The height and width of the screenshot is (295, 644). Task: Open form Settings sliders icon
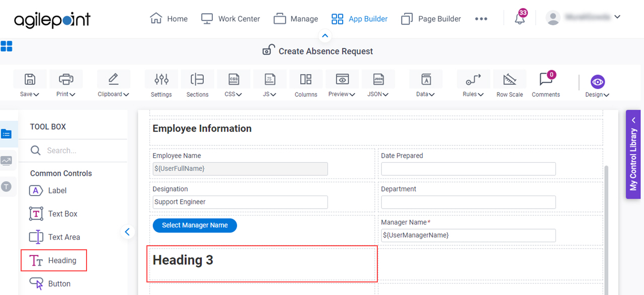(x=162, y=79)
